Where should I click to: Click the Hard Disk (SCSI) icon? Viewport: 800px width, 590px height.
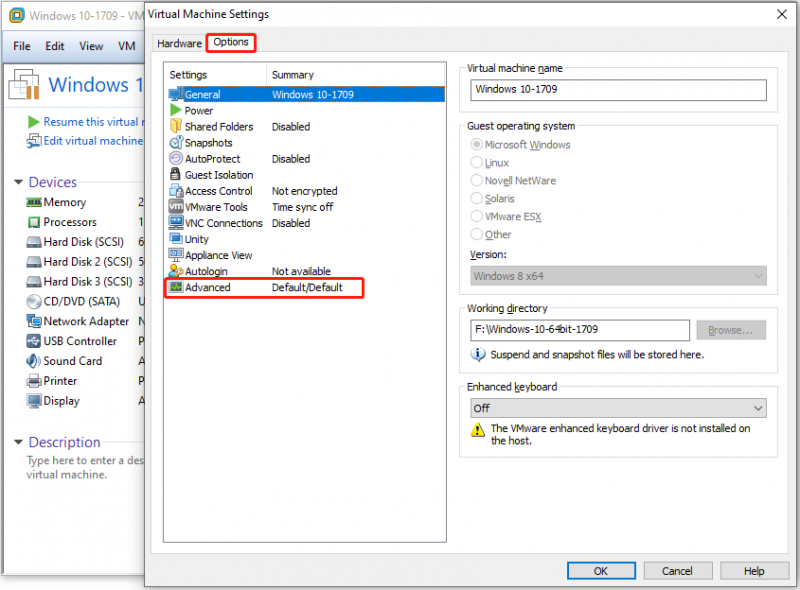34,242
